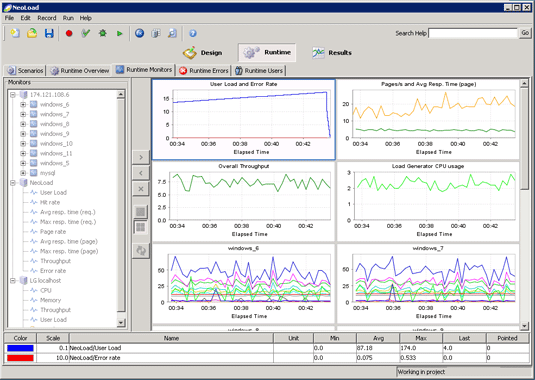This screenshot has height=380, width=535.
Task: Expand the windows_8 tree node
Action: click(x=23, y=124)
